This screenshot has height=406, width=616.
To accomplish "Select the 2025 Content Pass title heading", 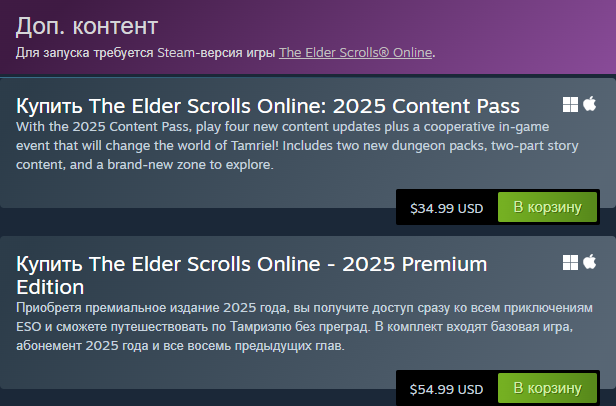I will coord(268,106).
